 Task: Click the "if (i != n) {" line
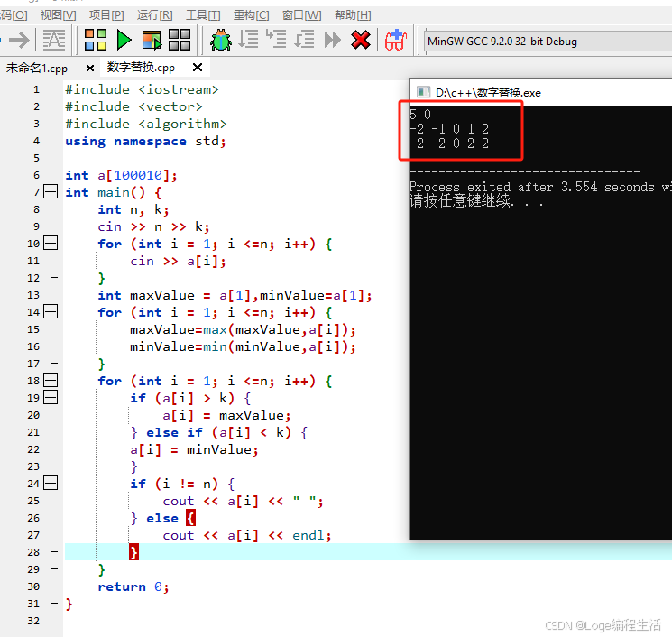pos(182,484)
